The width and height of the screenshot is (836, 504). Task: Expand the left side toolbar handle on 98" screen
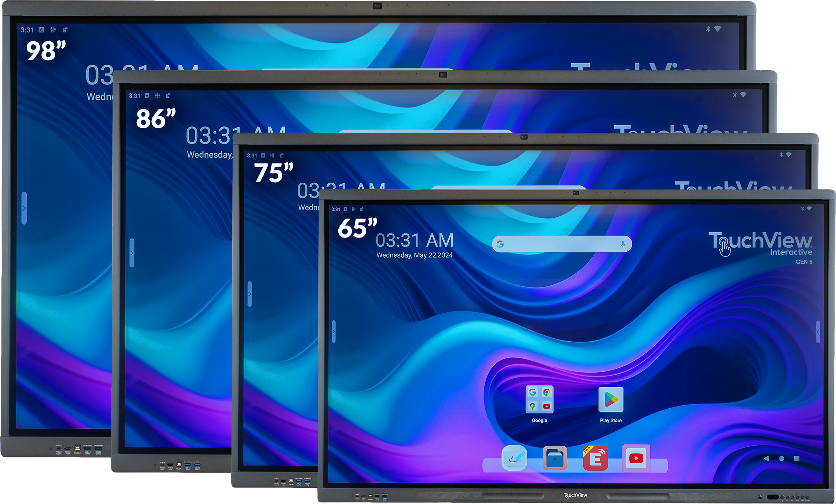(24, 208)
